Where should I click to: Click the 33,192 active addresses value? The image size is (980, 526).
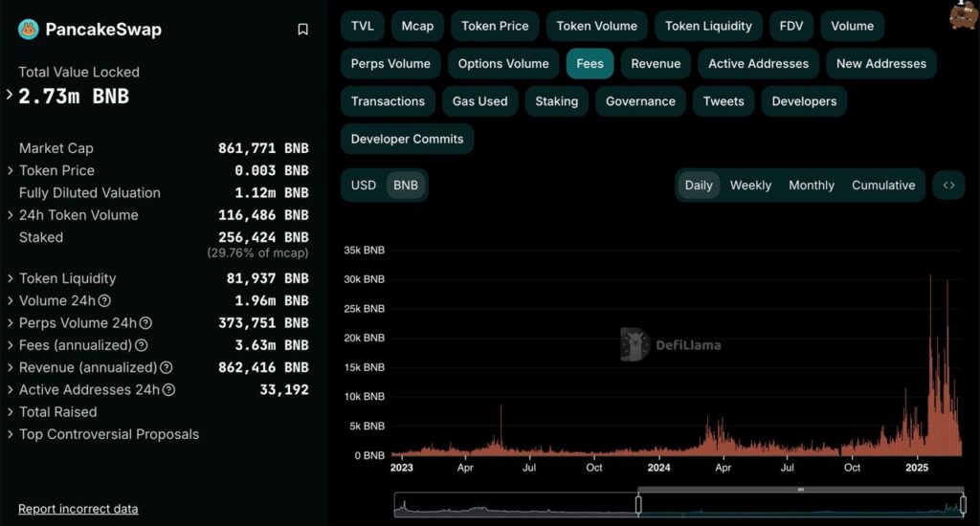[x=283, y=390]
